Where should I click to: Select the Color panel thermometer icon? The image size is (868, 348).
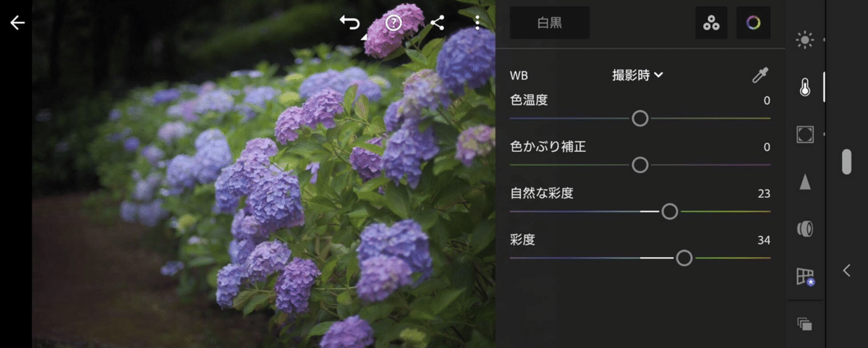click(804, 88)
